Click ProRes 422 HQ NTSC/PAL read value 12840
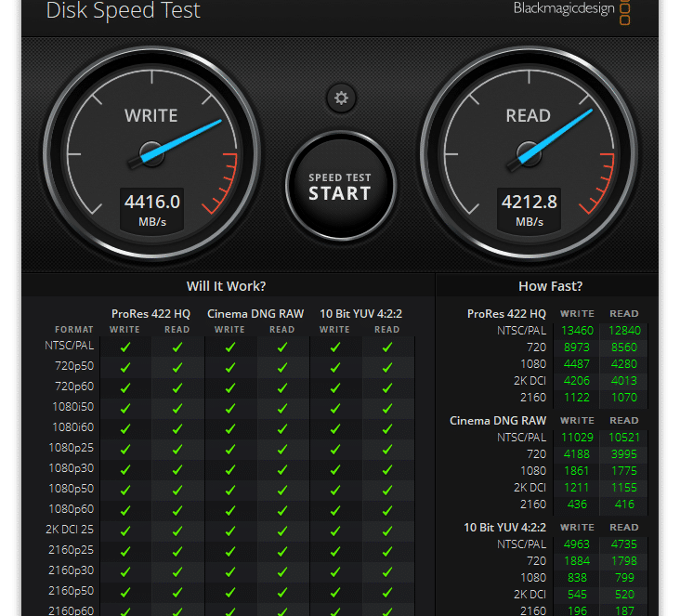 pos(624,331)
